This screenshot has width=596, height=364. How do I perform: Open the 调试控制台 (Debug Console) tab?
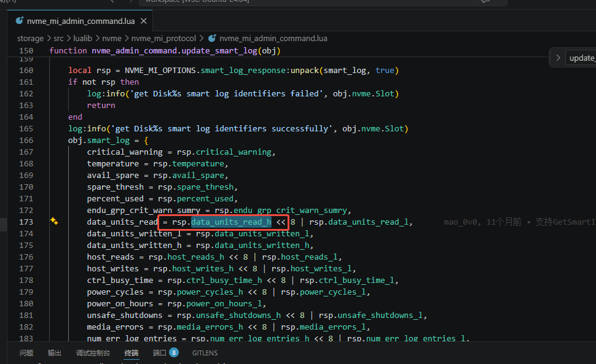pos(93,353)
